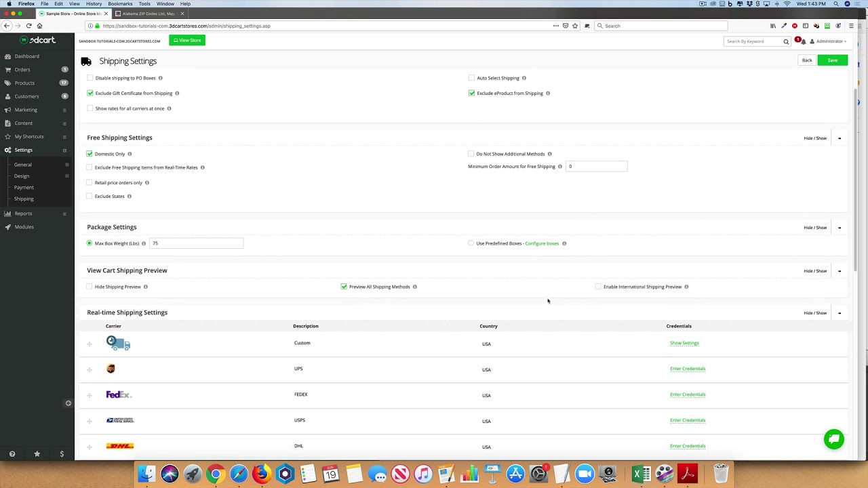Image resolution: width=868 pixels, height=488 pixels.
Task: Open Firefox from the Dock
Action: (262, 473)
